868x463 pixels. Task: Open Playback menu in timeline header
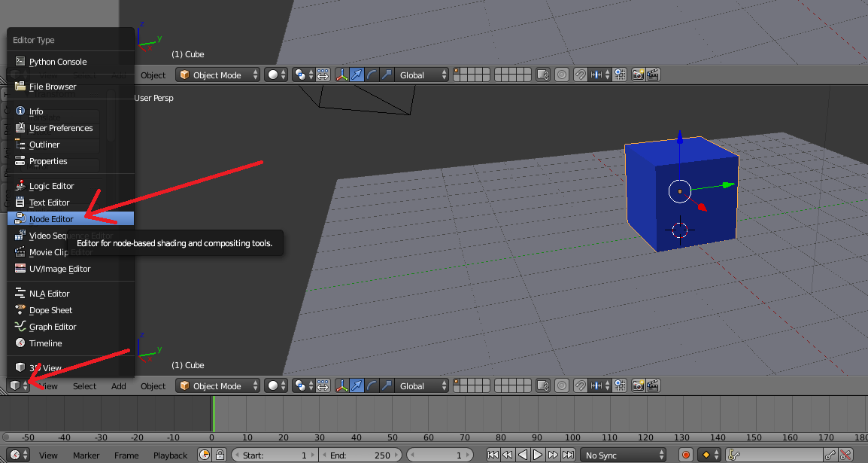pos(171,455)
